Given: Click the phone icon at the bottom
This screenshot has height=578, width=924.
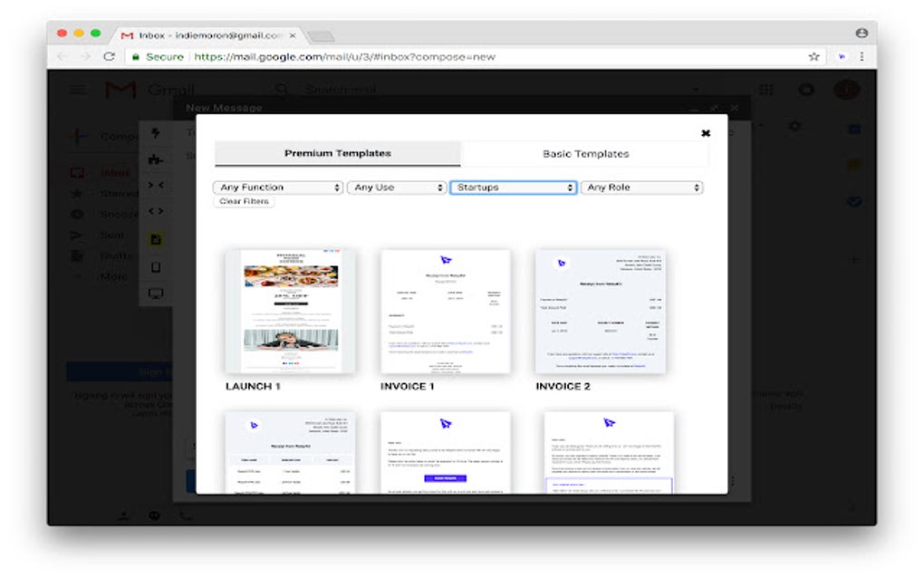Looking at the screenshot, I should 187,516.
